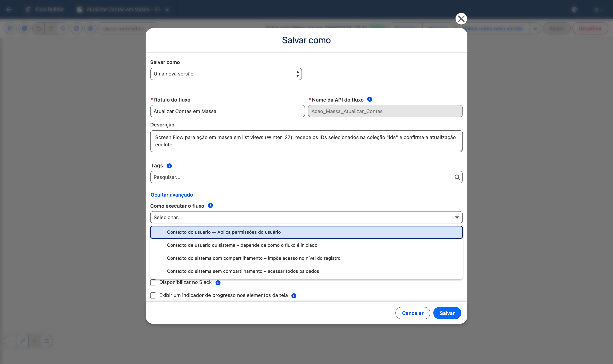The image size is (613, 364).
Task: Choose Contexto de usuário ou sistema option
Action: [306, 245]
